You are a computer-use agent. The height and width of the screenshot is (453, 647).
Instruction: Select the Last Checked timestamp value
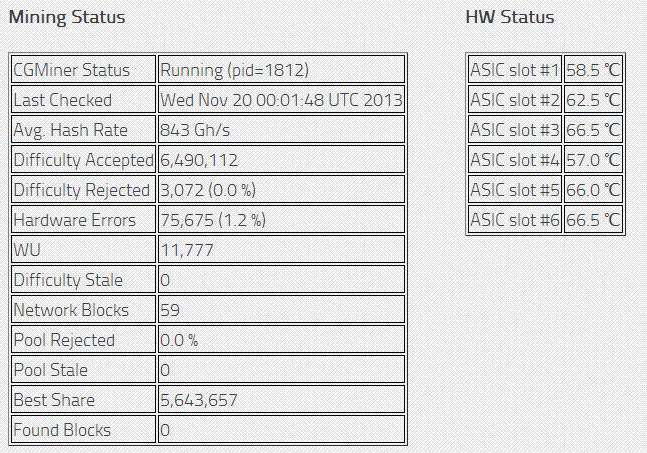[x=281, y=99]
